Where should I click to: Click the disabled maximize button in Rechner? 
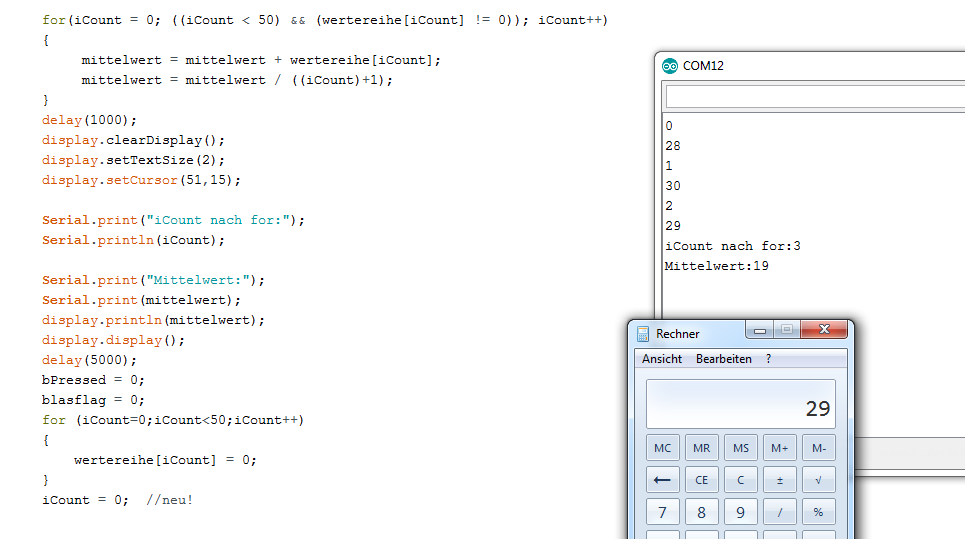(787, 330)
